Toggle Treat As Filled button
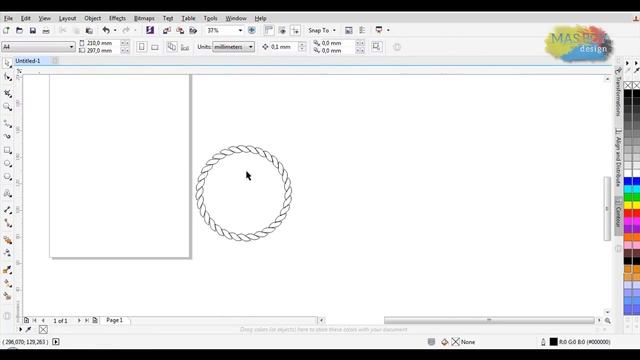The width and height of the screenshot is (640, 360). [376, 47]
